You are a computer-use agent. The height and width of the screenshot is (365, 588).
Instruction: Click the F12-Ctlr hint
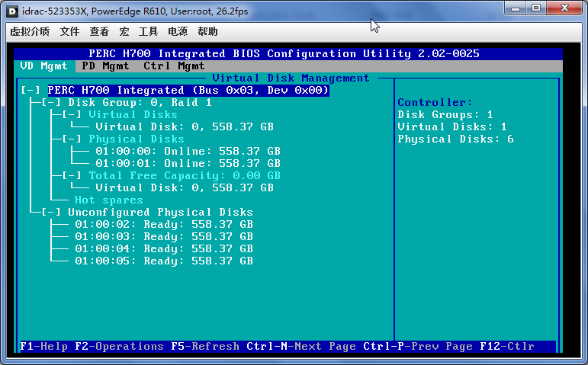point(507,346)
